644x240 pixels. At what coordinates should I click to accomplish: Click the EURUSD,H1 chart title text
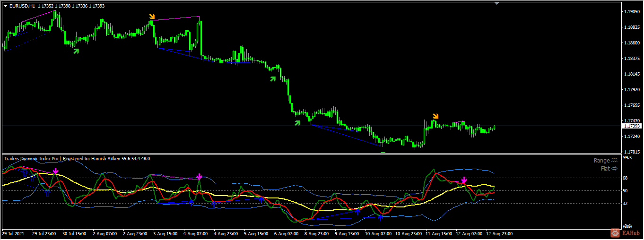point(22,6)
